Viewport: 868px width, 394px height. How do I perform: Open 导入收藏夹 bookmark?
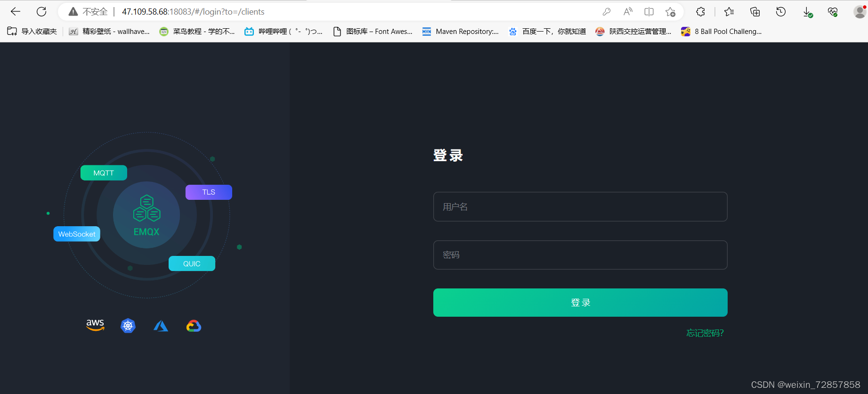click(x=32, y=32)
